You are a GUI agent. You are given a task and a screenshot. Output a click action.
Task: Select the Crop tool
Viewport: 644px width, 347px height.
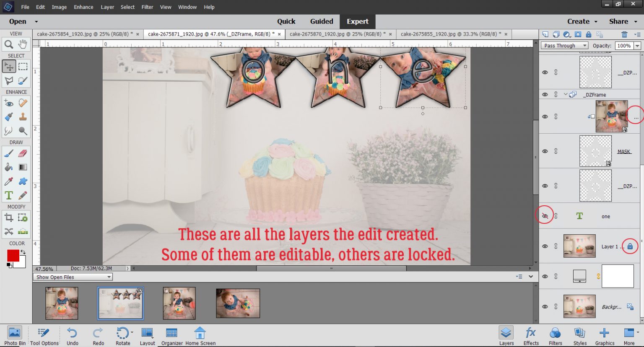(8, 217)
